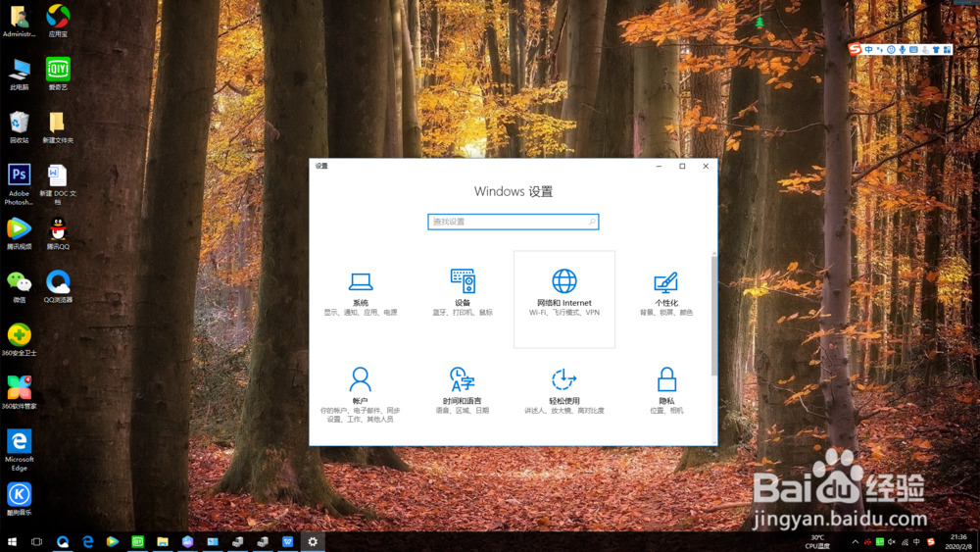Screen dimensions: 980x552
Task: Open the purple hexagon app on taskbar
Action: coord(187,542)
